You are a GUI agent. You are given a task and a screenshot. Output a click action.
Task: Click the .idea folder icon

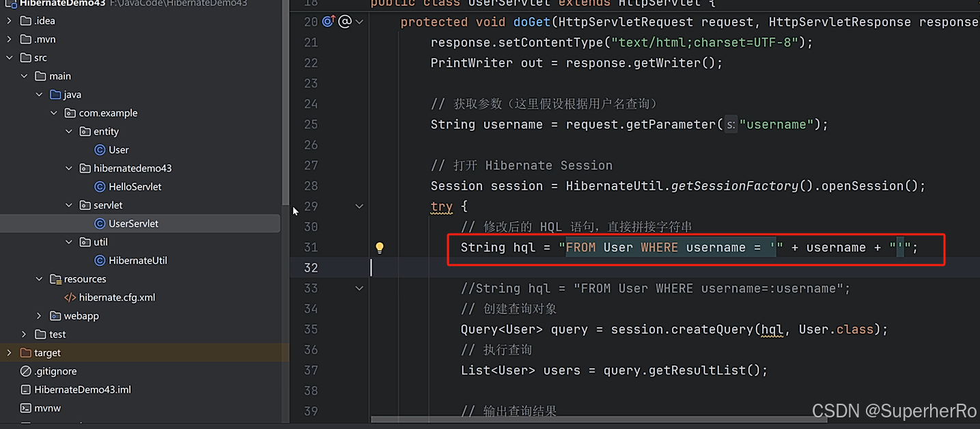pos(26,20)
